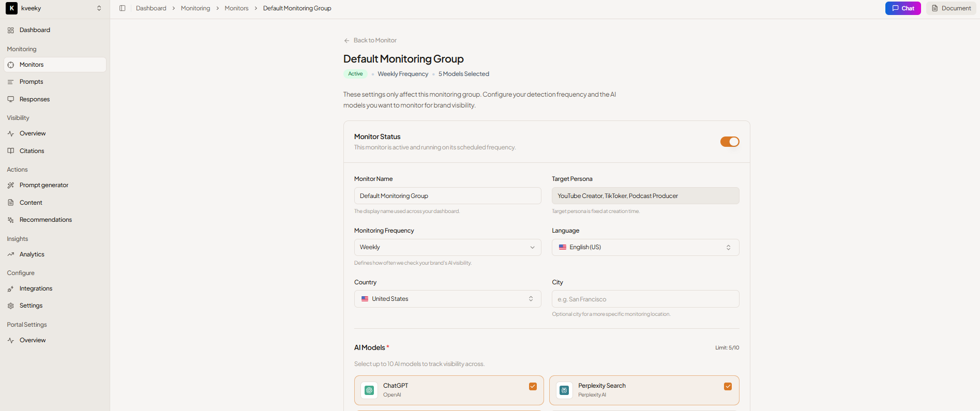This screenshot has width=980, height=411.
Task: Go to Recommendations in the sidebar
Action: pyautogui.click(x=46, y=220)
